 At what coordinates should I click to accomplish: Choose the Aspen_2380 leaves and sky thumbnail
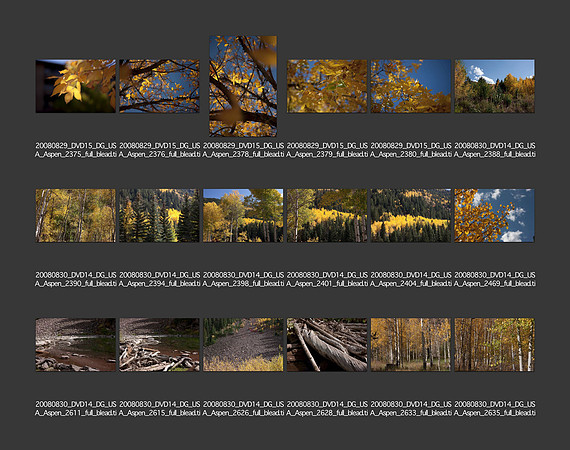coord(410,86)
